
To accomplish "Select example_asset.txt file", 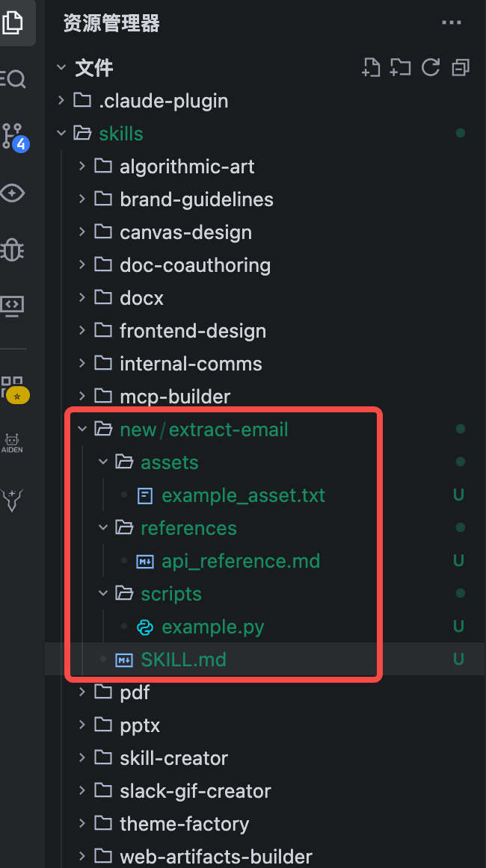I will pyautogui.click(x=243, y=495).
